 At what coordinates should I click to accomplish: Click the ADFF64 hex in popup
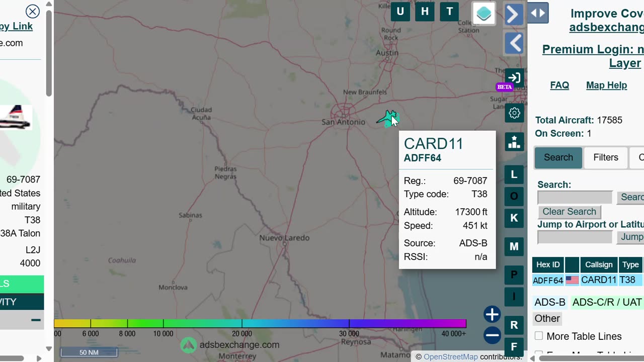423,158
